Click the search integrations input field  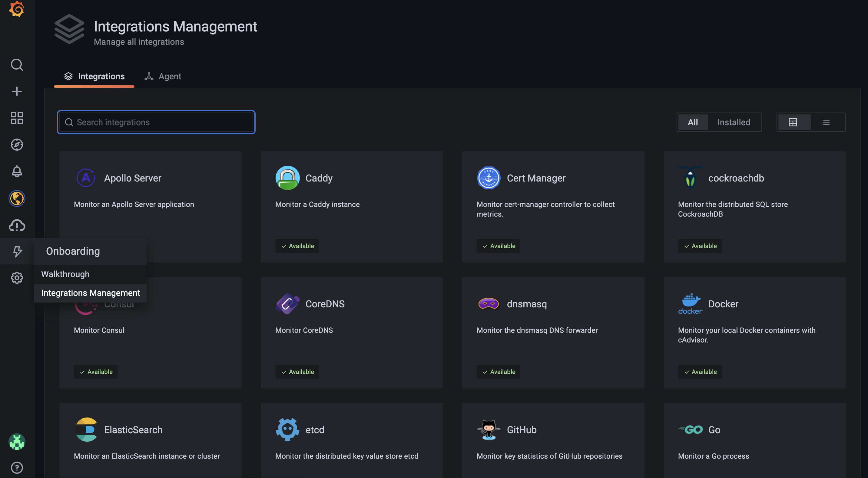click(156, 122)
